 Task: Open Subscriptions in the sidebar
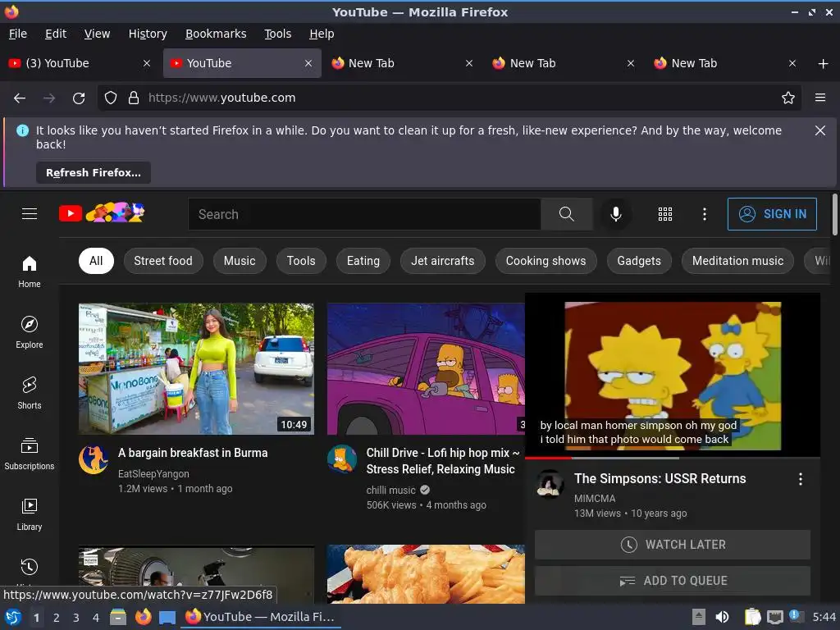[30, 453]
